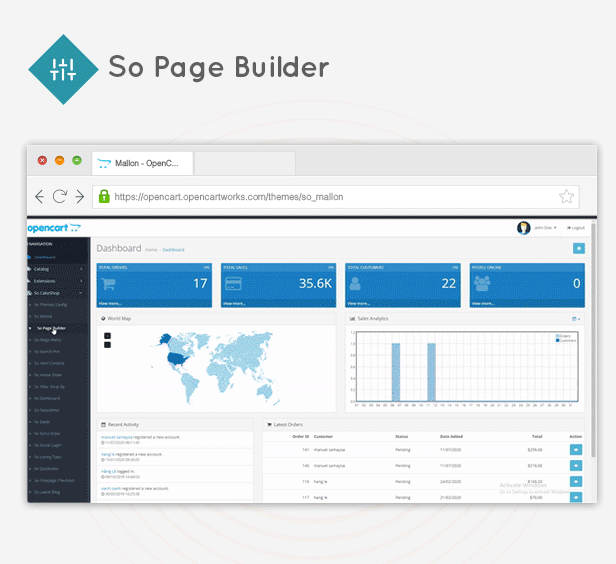Expand the Catalog menu in sidebar

point(45,269)
